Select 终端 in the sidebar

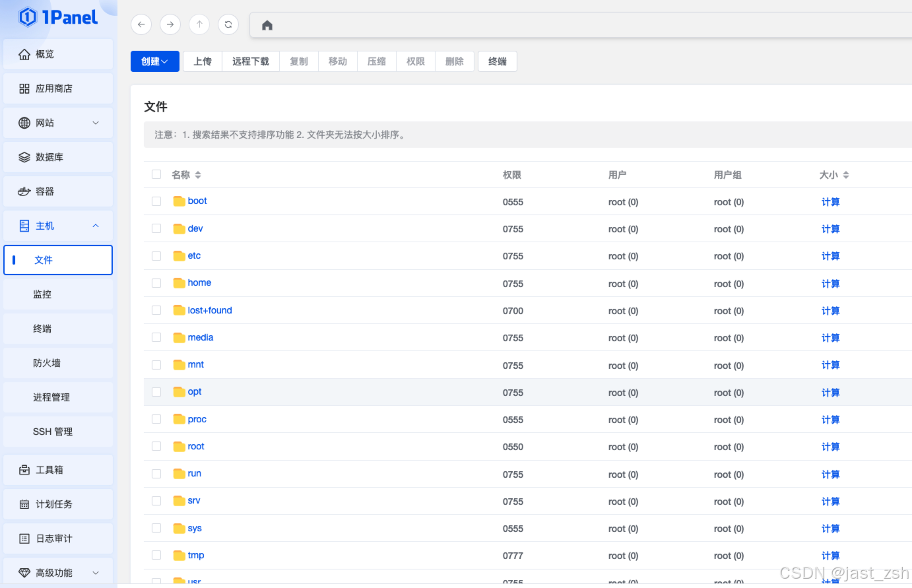click(x=58, y=329)
